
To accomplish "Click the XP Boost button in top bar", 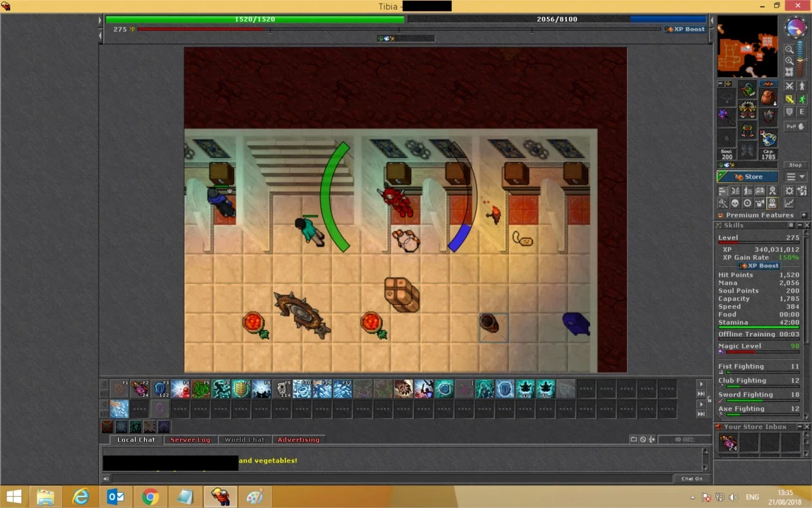I will pyautogui.click(x=686, y=29).
